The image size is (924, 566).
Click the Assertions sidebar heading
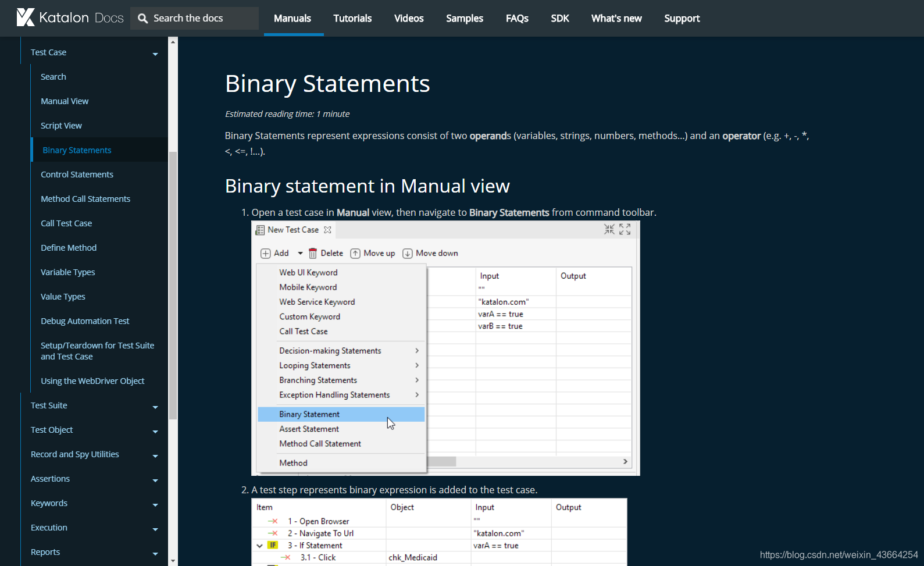point(50,479)
